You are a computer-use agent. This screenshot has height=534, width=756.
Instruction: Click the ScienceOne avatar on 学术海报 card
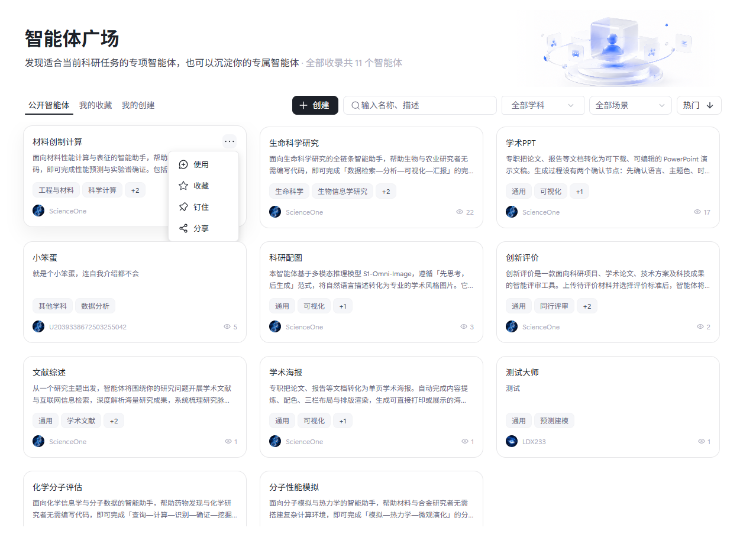[x=275, y=441]
